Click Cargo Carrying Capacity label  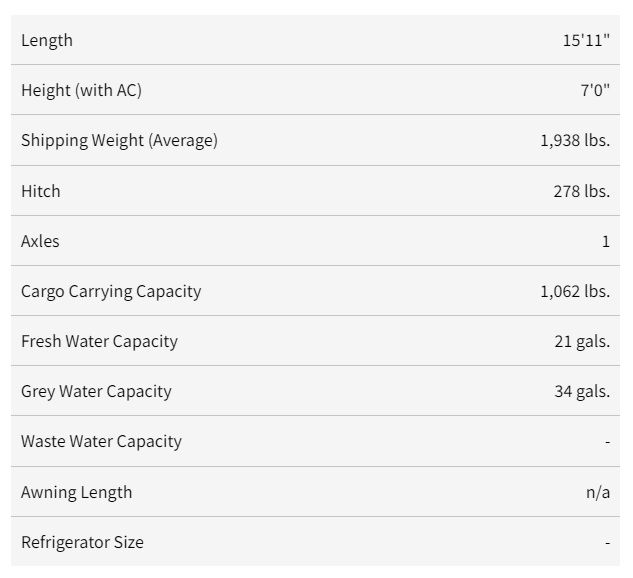[x=111, y=291]
